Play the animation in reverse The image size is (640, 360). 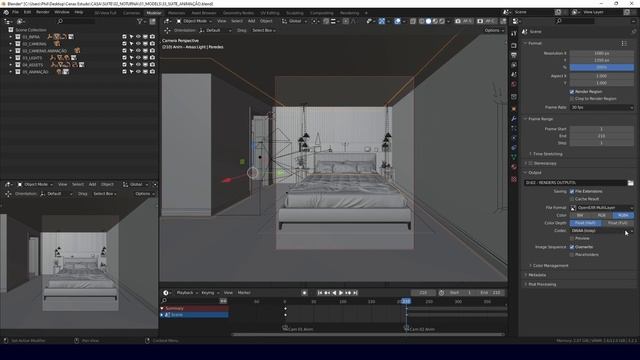coord(334,293)
